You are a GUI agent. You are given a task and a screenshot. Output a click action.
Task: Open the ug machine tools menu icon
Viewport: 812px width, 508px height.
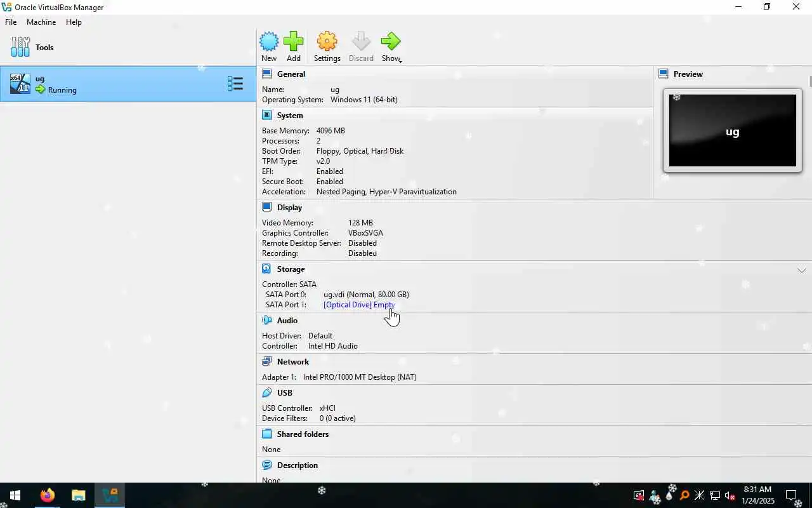(x=235, y=84)
